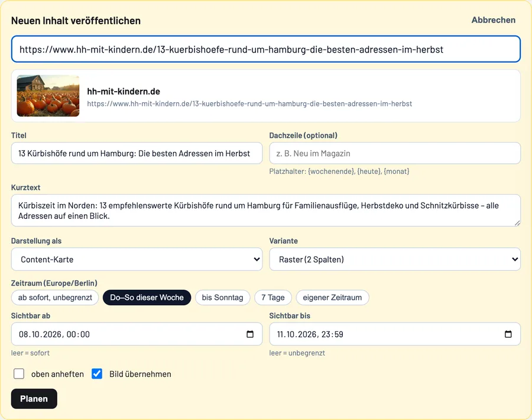The image size is (532, 420).
Task: Uncheck the Bild übernehmen checkbox
Action: point(97,374)
